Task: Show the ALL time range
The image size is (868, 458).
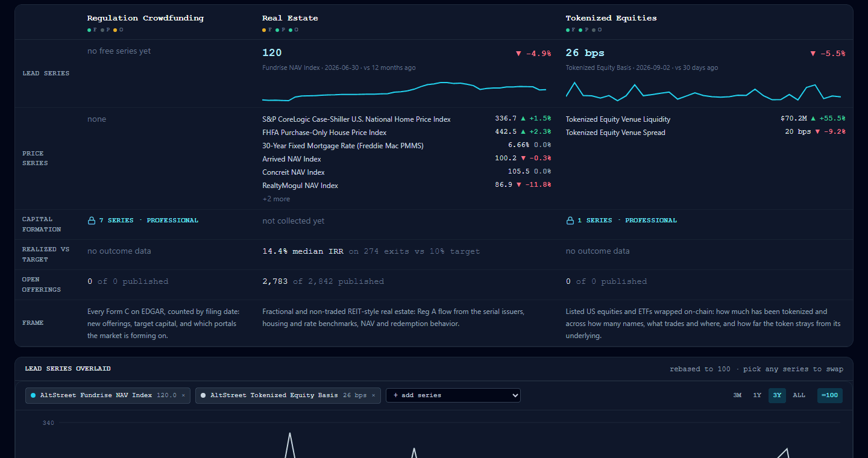Action: tap(799, 395)
